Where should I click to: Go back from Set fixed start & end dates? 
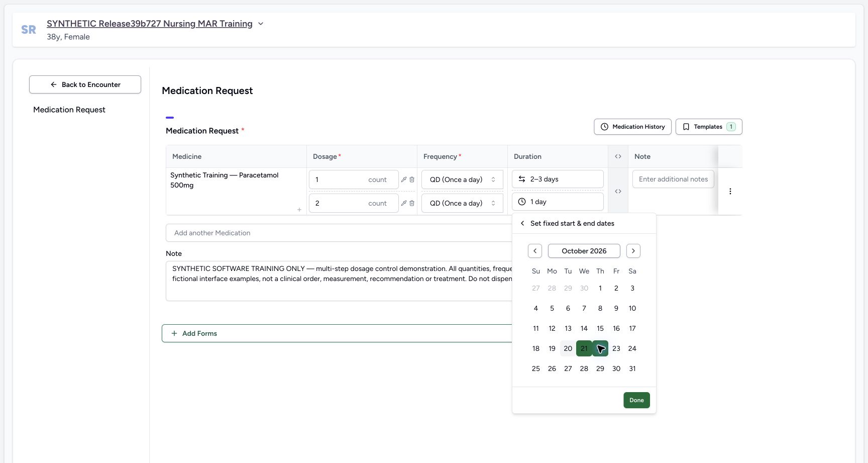(x=522, y=223)
